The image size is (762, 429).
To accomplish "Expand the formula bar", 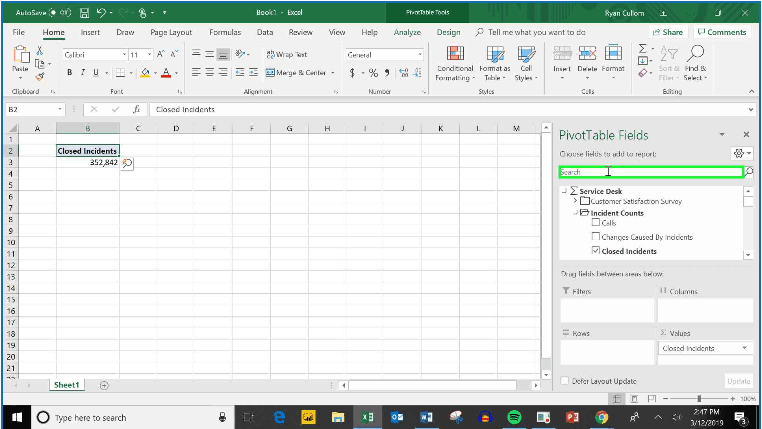I will tap(751, 109).
